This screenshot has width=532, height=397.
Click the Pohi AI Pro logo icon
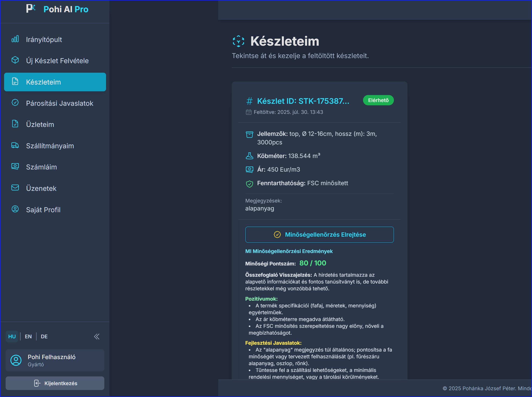tap(30, 9)
